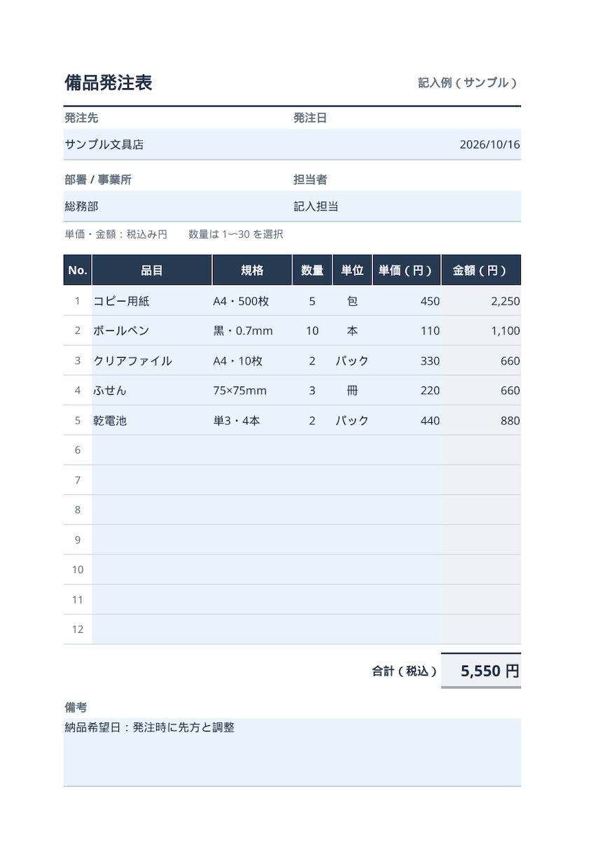Click the 合計（税込）label
Screen dimensions: 614x868
(x=405, y=671)
